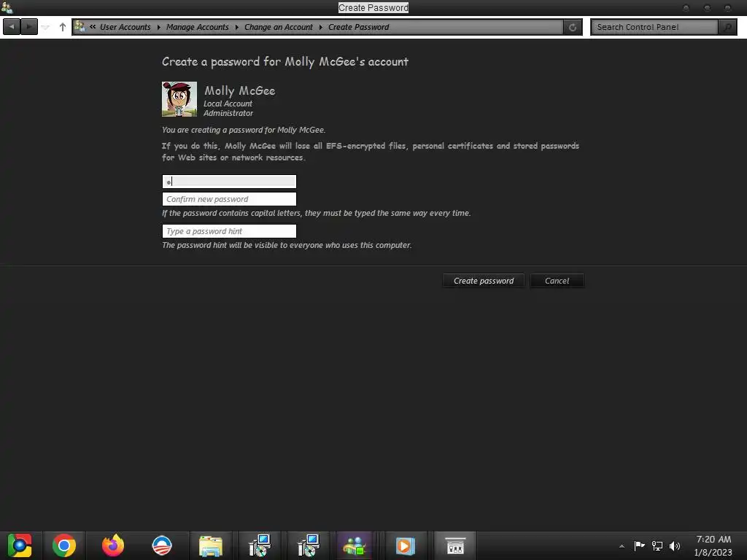This screenshot has width=747, height=560.
Task: Click the Create password button
Action: tap(484, 281)
